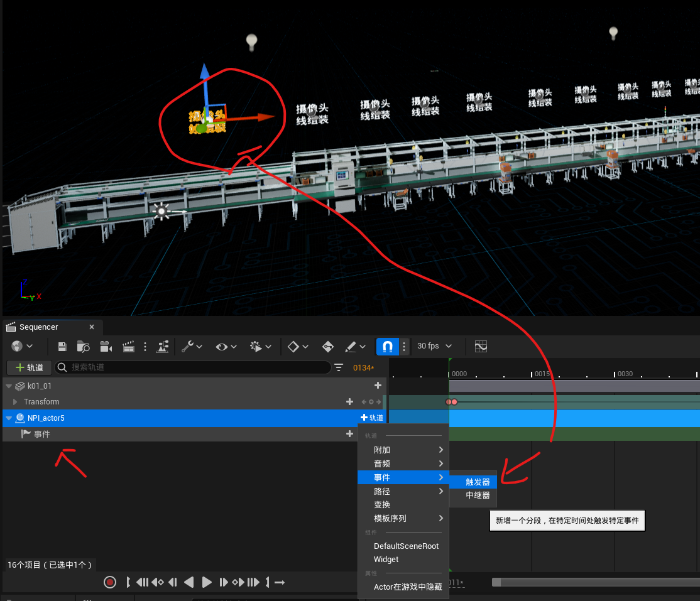Click the current frame 0134 value
Viewport: 700px width, 601px height.
pos(363,367)
